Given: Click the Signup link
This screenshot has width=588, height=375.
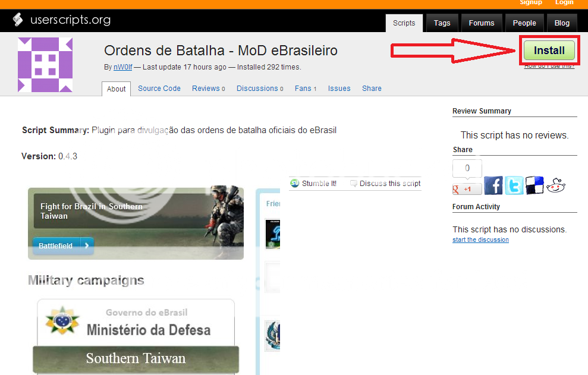Looking at the screenshot, I should 530,2.
